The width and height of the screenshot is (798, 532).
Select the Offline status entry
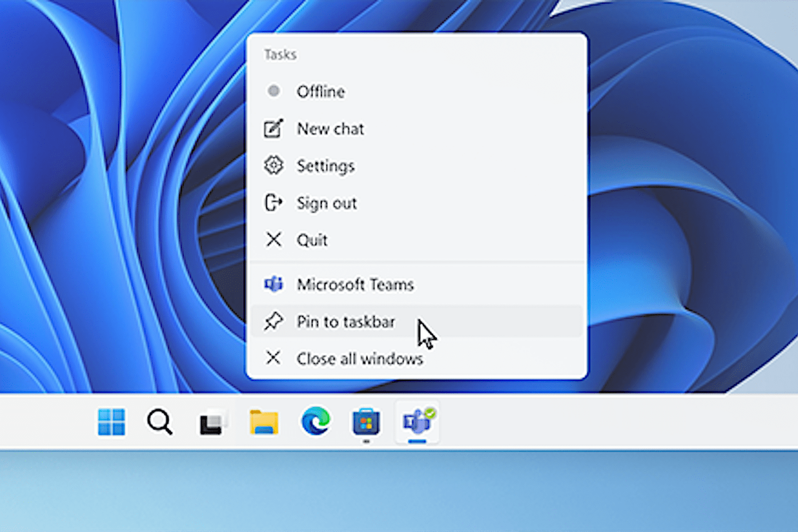coord(320,92)
